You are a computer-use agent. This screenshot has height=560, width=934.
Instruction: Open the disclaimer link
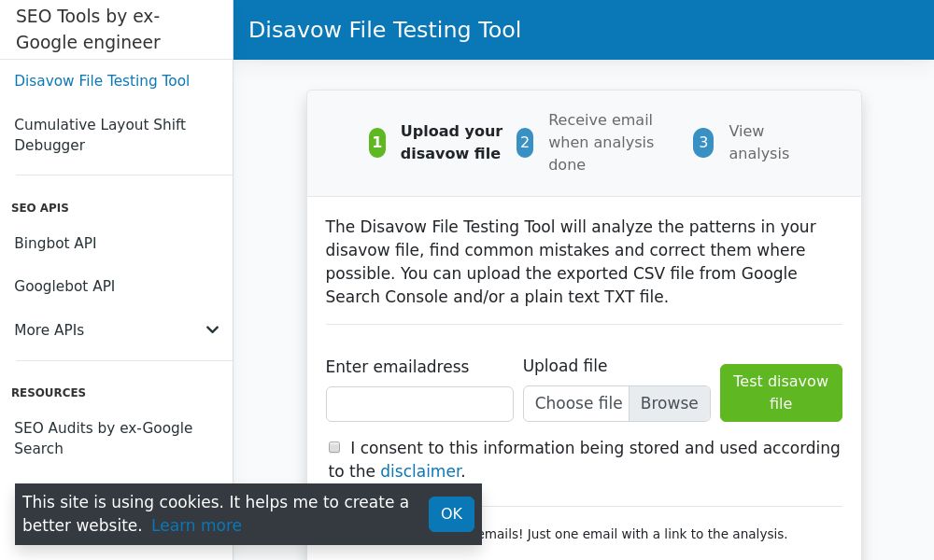421,471
